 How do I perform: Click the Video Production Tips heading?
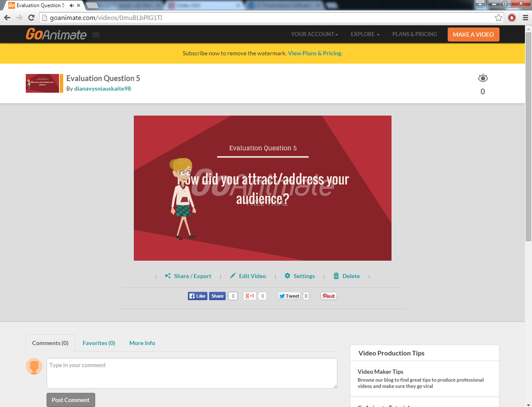(x=391, y=353)
